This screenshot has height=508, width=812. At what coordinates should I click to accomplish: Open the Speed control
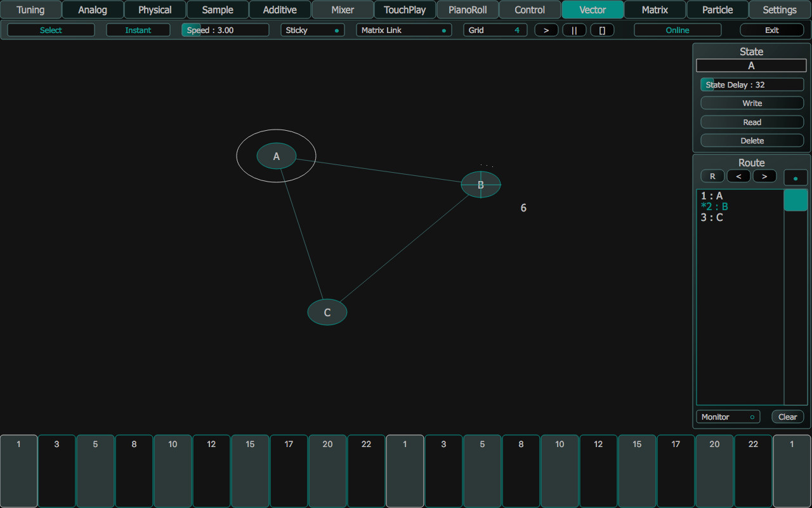(x=226, y=29)
